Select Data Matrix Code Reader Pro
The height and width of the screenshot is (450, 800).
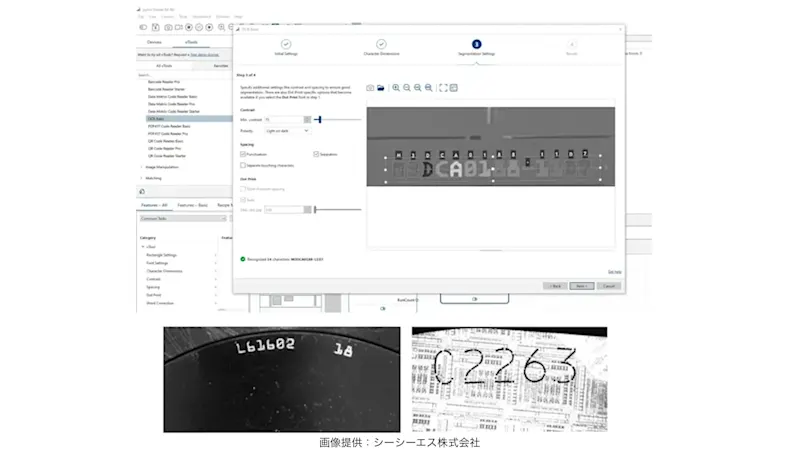[171, 104]
